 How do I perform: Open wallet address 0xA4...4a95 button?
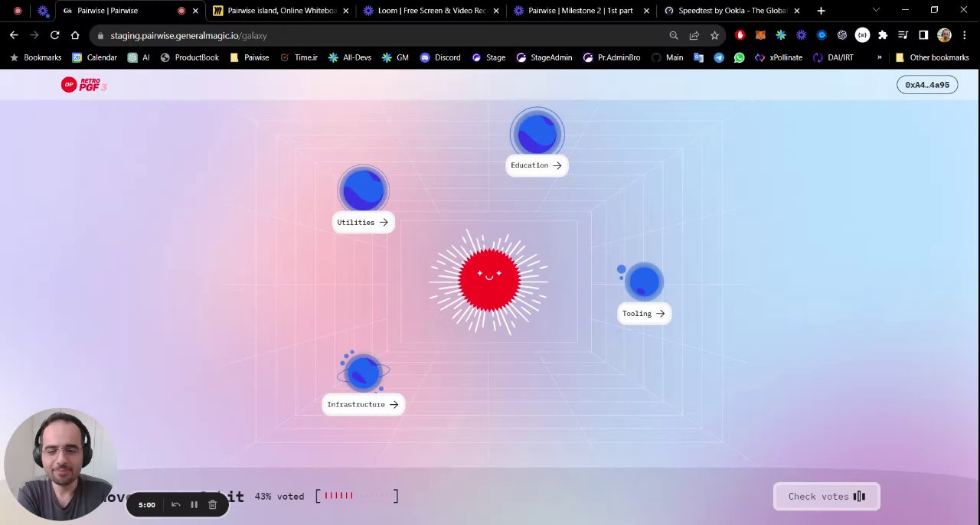[926, 85]
